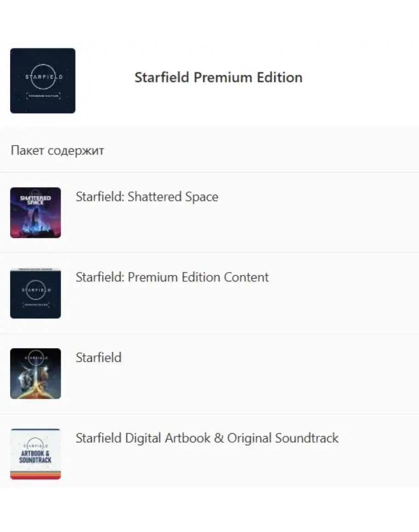Click the top strip on Premium Content tile
419x532 pixels.
(35, 269)
